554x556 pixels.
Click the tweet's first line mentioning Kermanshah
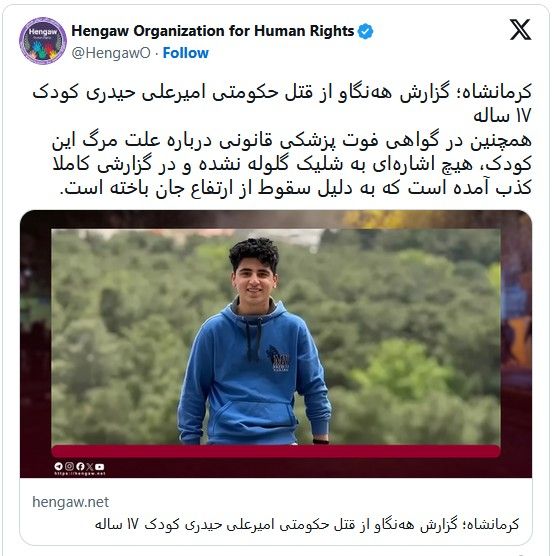[282, 93]
